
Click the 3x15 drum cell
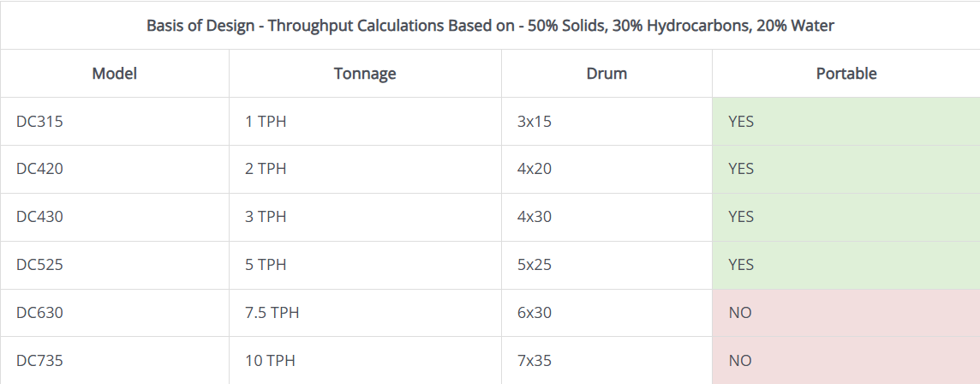point(535,122)
